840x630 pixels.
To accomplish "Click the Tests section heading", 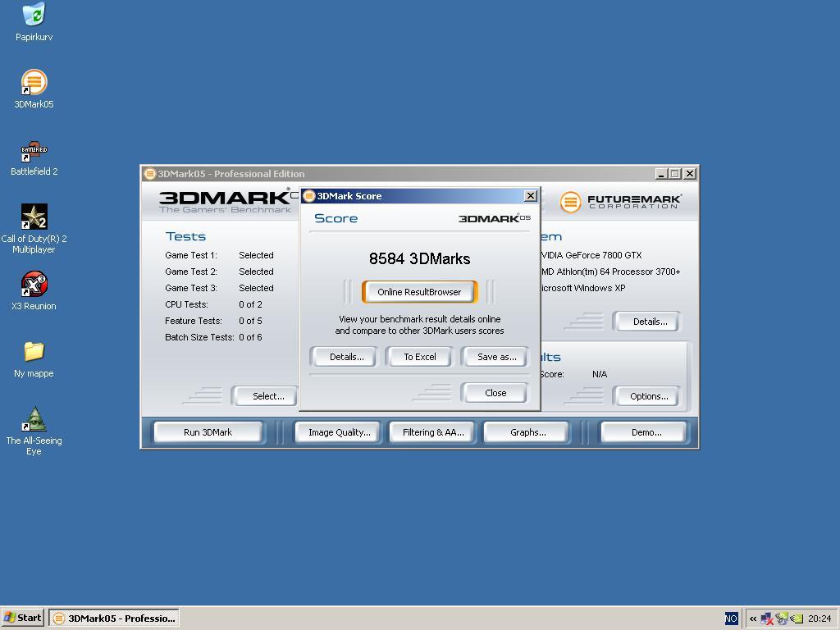I will pos(185,237).
